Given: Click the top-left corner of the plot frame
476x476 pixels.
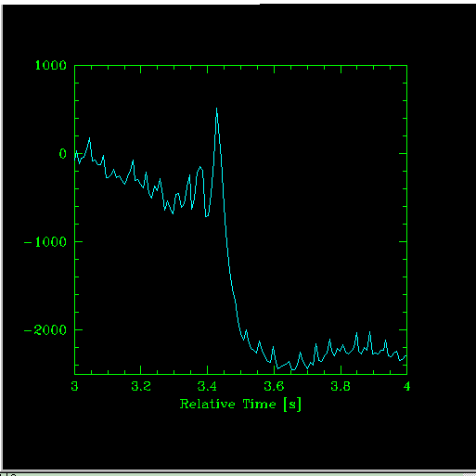Looking at the screenshot, I should [75, 65].
